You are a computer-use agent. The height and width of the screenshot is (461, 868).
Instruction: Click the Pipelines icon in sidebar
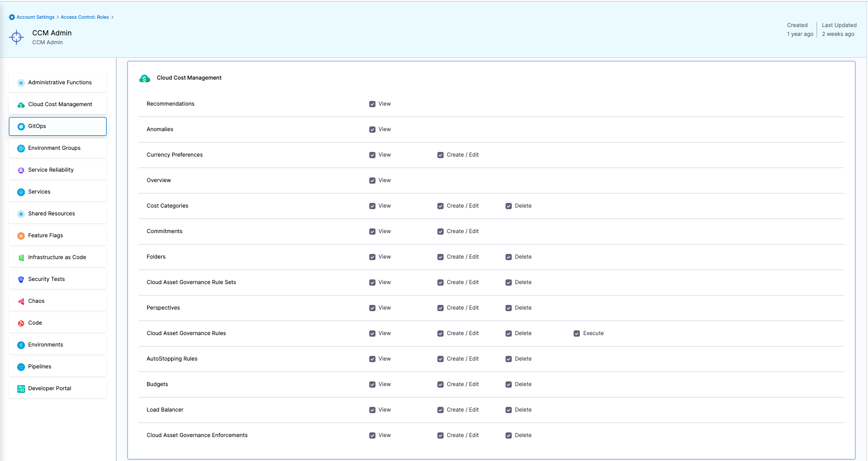pos(21,367)
